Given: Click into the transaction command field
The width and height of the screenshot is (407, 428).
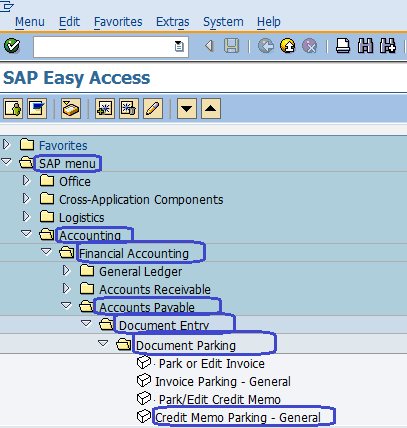Looking at the screenshot, I should [x=103, y=47].
